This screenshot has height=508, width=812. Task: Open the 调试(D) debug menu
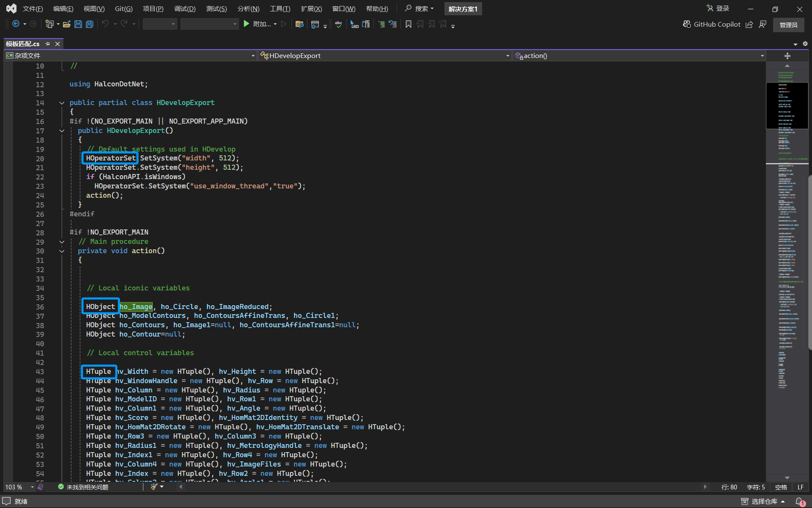tap(185, 8)
